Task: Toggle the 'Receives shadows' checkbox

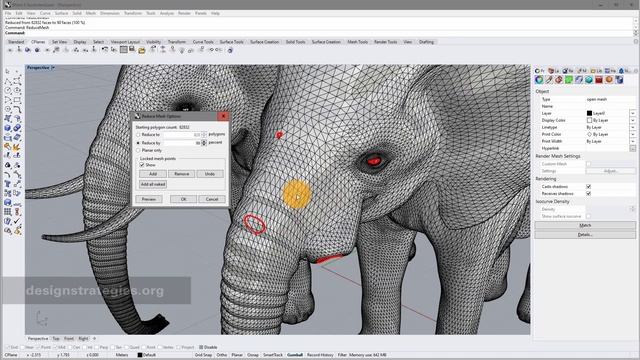Action: [x=589, y=193]
